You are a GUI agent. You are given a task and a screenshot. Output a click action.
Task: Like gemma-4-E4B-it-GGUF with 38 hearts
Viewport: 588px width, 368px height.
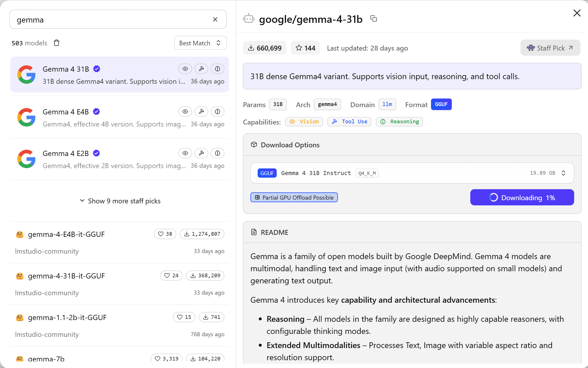(x=165, y=234)
